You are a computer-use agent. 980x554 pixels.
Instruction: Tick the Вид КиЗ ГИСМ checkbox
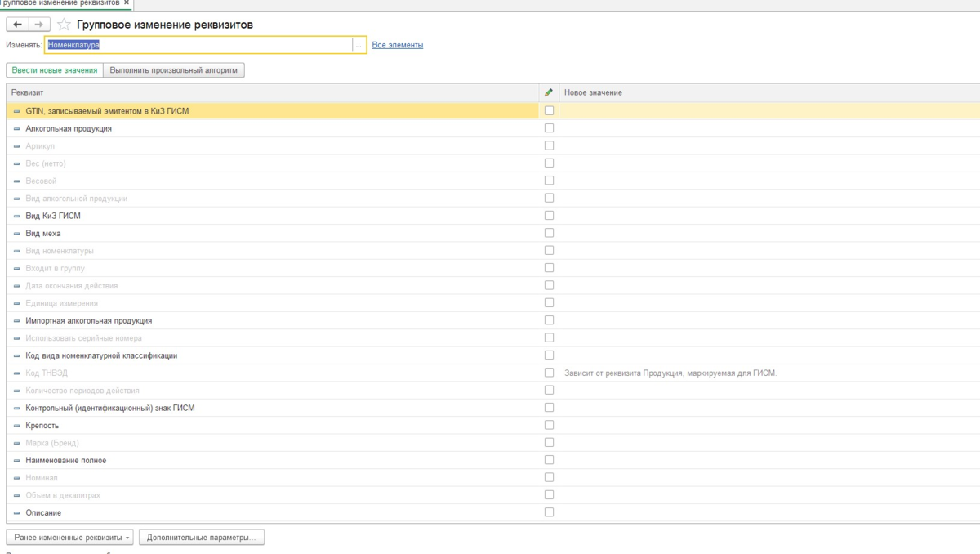(x=549, y=216)
